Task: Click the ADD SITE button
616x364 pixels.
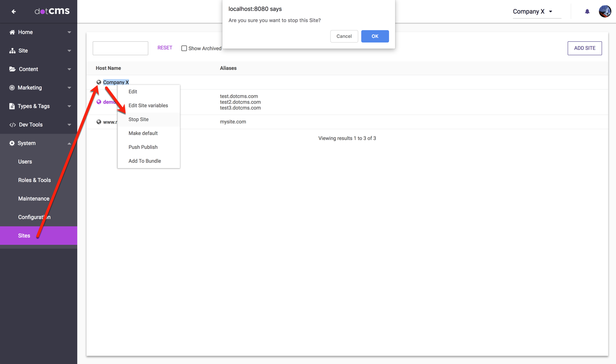Action: tap(584, 48)
